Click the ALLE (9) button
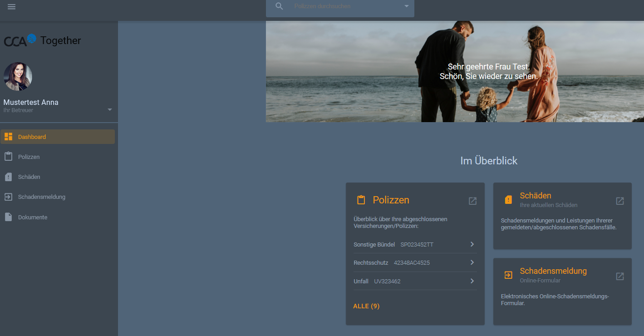The width and height of the screenshot is (644, 336). [366, 306]
